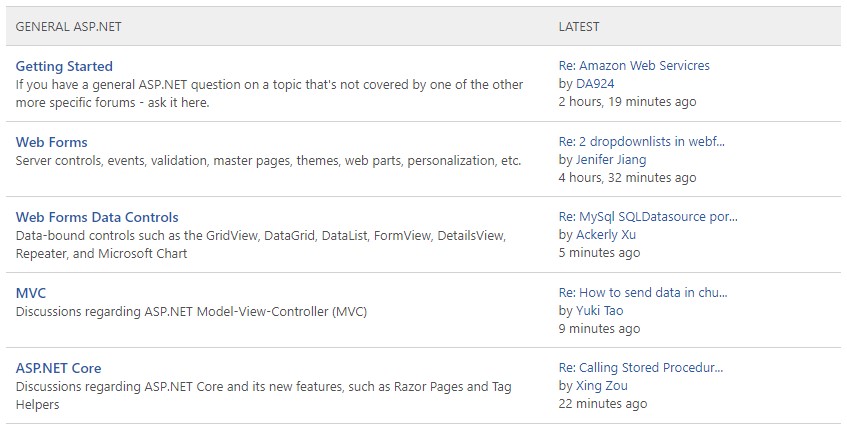This screenshot has width=847, height=431.
Task: Open 'Re: 2 dropdownlists in webf...' post
Action: tap(642, 142)
